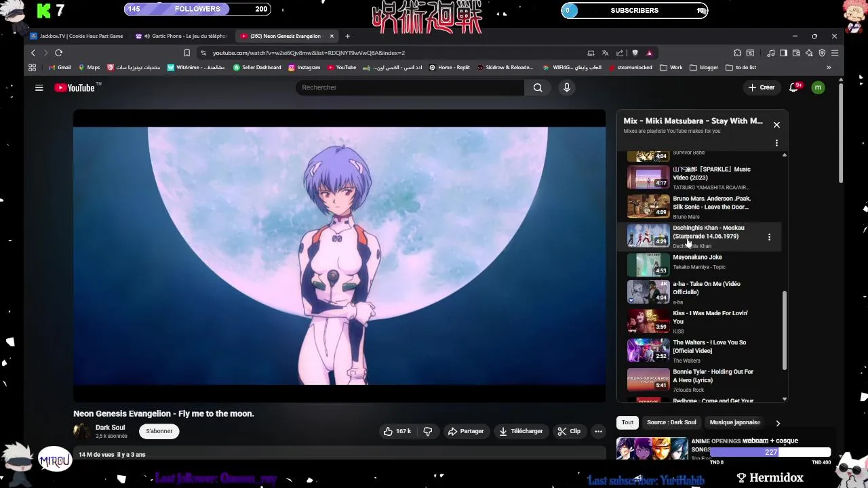Open options for the Dschinghis Khan Moskau item
Image resolution: width=868 pixels, height=488 pixels.
pos(769,237)
